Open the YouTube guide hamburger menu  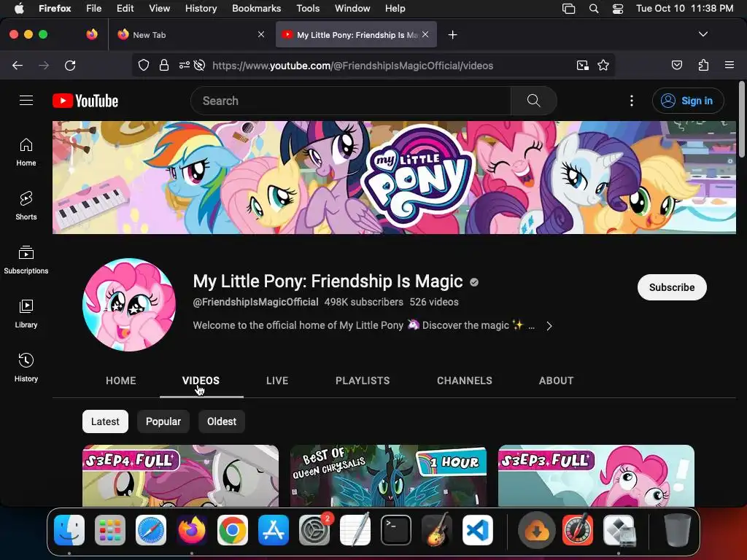pos(26,101)
